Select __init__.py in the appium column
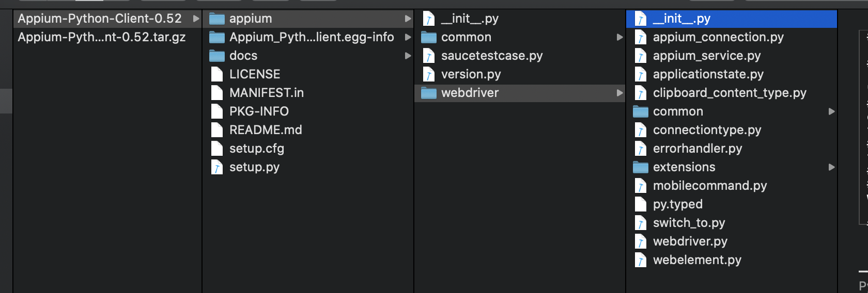Image resolution: width=868 pixels, height=293 pixels. [470, 19]
